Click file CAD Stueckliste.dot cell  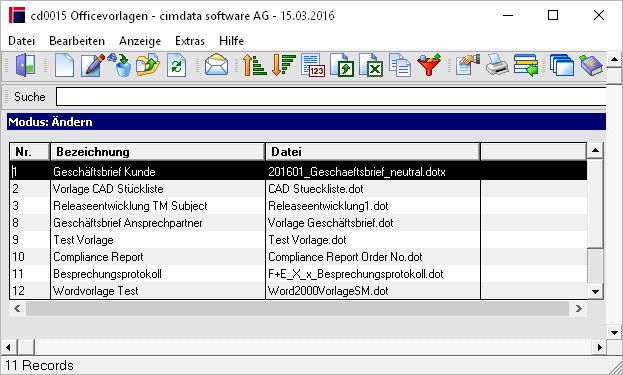373,189
